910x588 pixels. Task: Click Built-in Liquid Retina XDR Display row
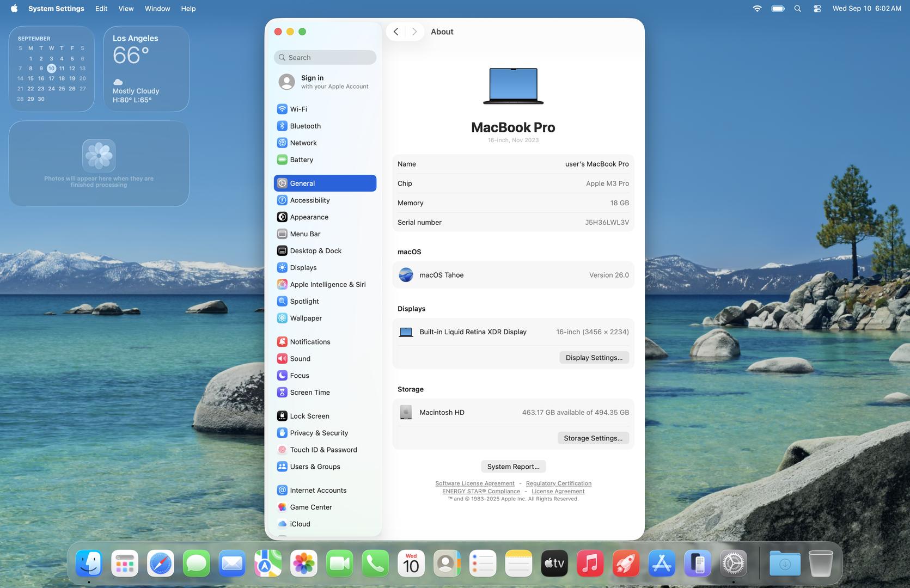(x=513, y=332)
